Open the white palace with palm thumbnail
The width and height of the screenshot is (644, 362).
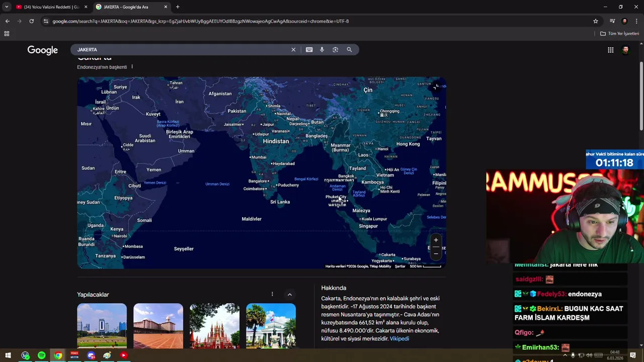pyautogui.click(x=271, y=326)
